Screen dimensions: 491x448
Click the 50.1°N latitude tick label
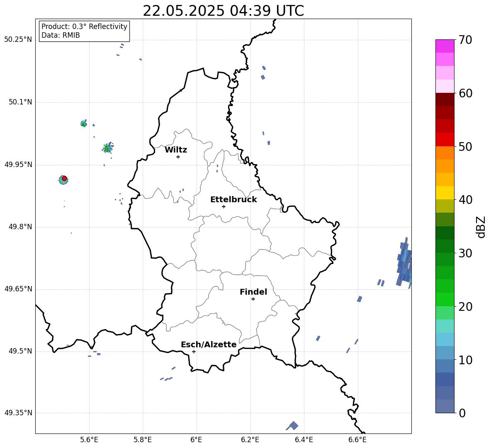[20, 102]
